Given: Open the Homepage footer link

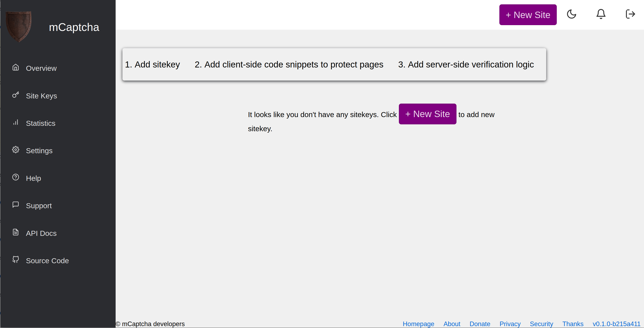Looking at the screenshot, I should point(418,324).
